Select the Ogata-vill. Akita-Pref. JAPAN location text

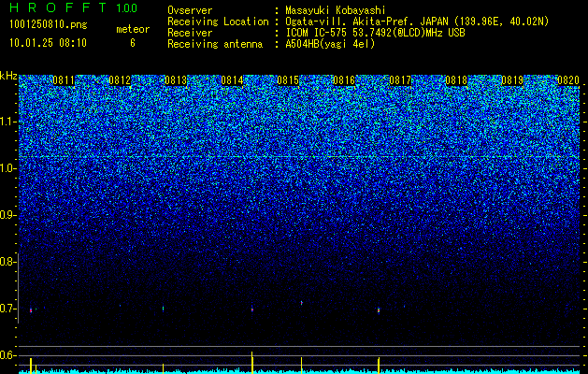pos(417,22)
